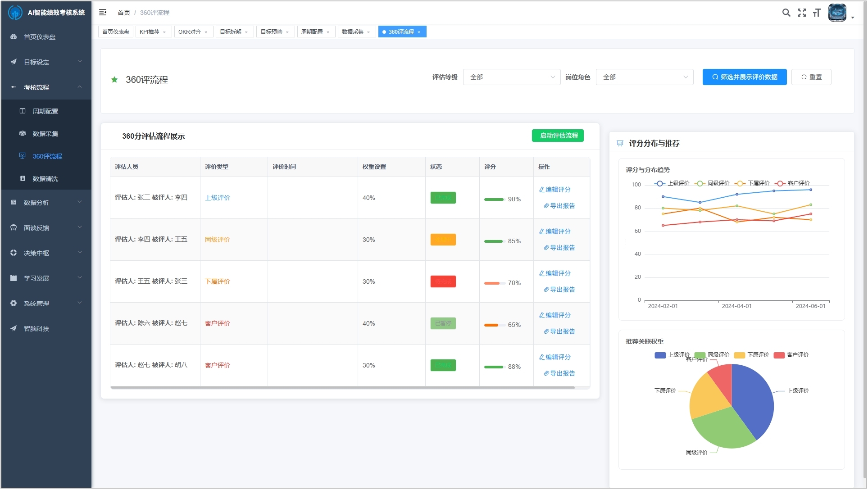Click the 启动评估流程 button

557,136
